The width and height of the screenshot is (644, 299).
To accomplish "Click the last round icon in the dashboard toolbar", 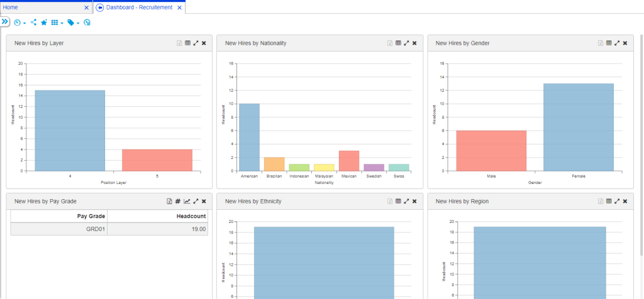I will click(x=87, y=23).
